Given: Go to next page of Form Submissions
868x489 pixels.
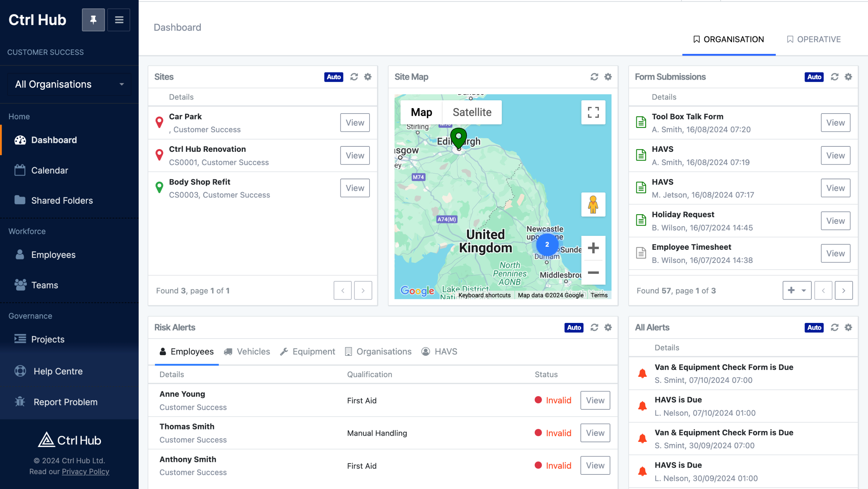Looking at the screenshot, I should click(x=844, y=290).
